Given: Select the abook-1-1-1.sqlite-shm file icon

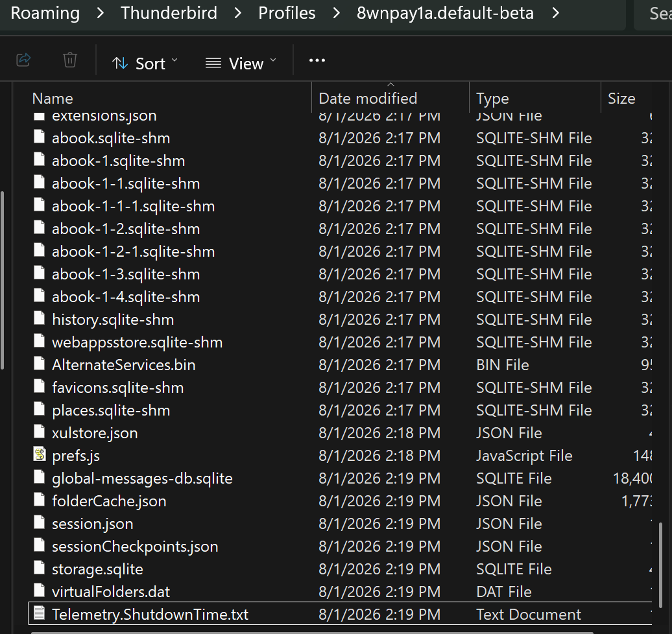Looking at the screenshot, I should pyautogui.click(x=40, y=205).
